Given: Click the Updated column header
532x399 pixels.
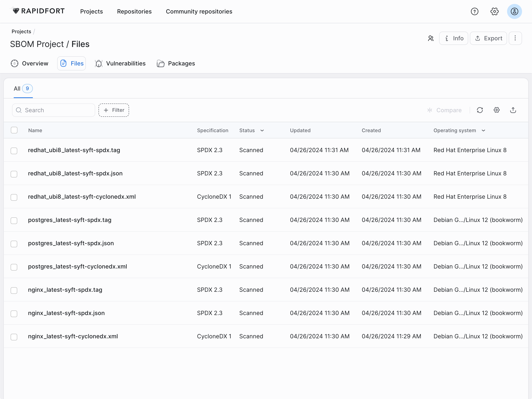Looking at the screenshot, I should pyautogui.click(x=300, y=130).
